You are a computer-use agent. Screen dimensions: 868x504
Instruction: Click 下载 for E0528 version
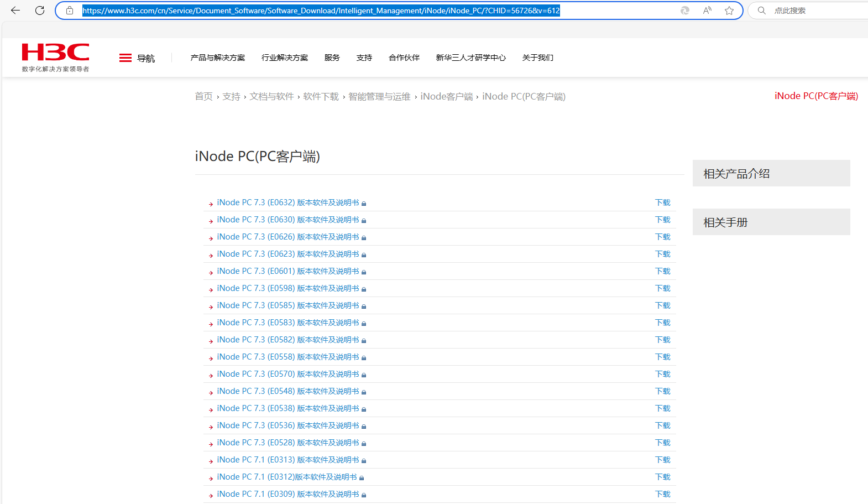coord(663,443)
